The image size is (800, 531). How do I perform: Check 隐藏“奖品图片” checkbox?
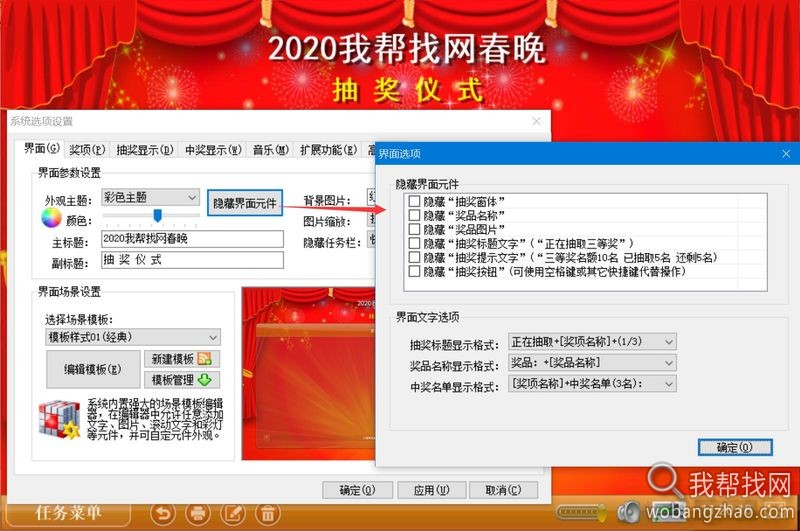[414, 229]
